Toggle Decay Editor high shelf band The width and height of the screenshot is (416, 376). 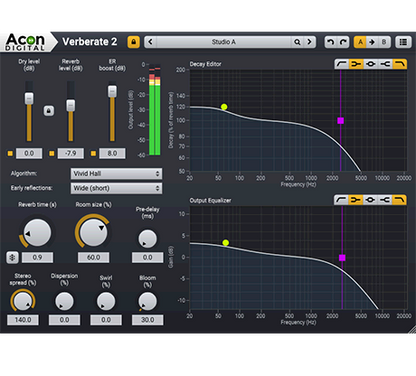[385, 64]
